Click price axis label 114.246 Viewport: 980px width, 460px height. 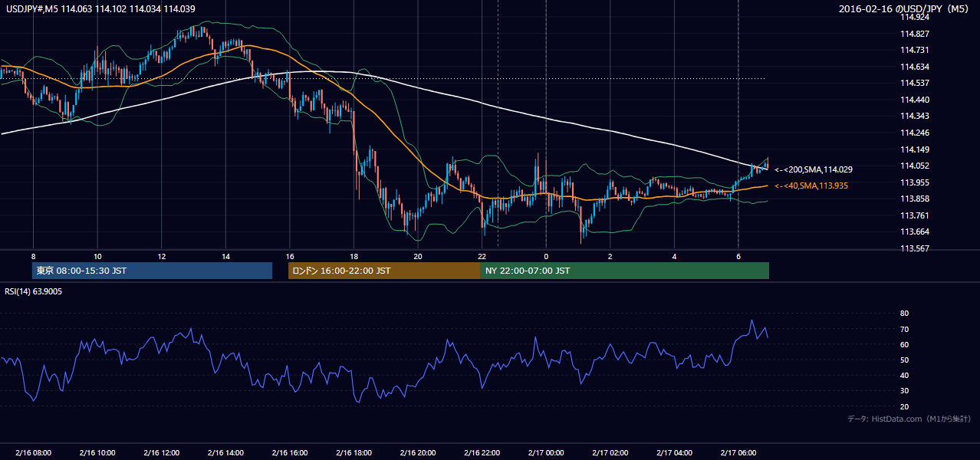(x=914, y=133)
